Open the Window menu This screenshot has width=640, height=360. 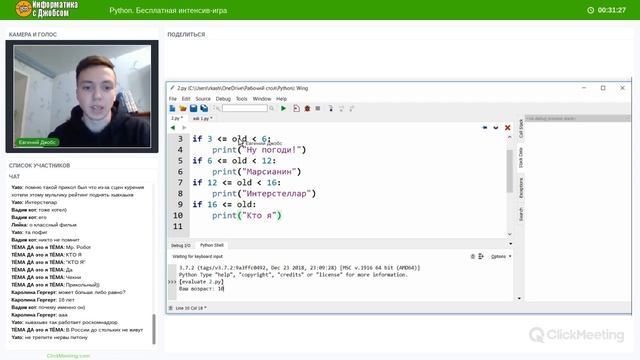pos(262,99)
